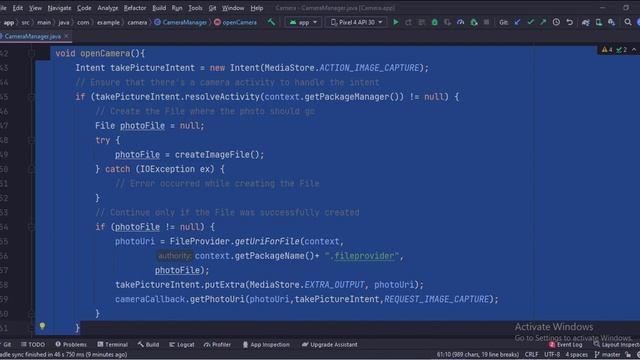Click the java breadcrumb in navigation bar

(x=64, y=22)
